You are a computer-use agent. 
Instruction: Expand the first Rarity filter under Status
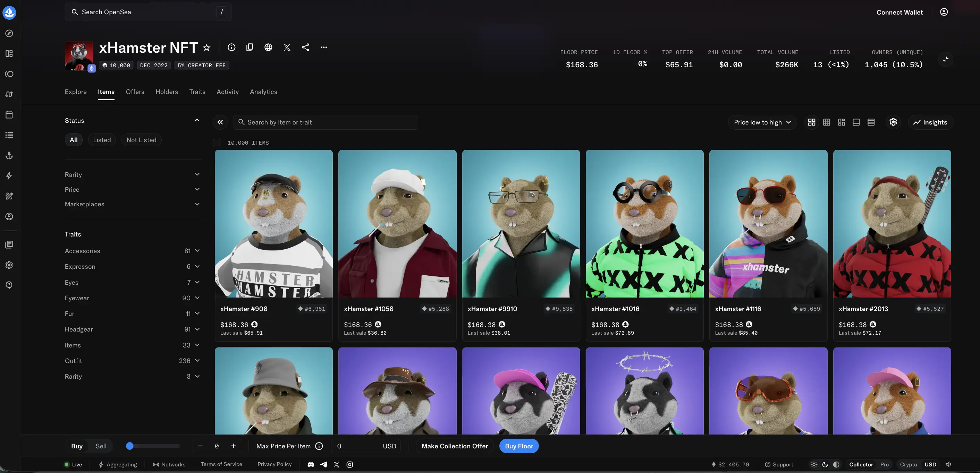(132, 174)
